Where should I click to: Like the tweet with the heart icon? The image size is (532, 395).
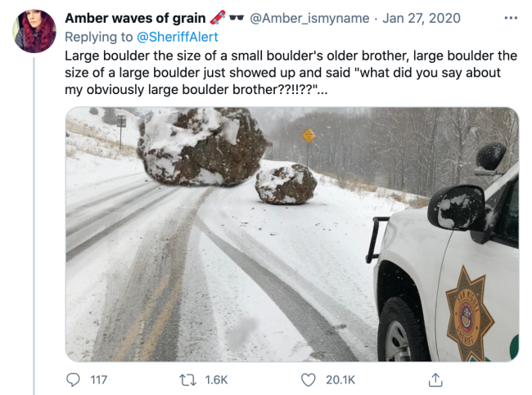[x=309, y=379]
